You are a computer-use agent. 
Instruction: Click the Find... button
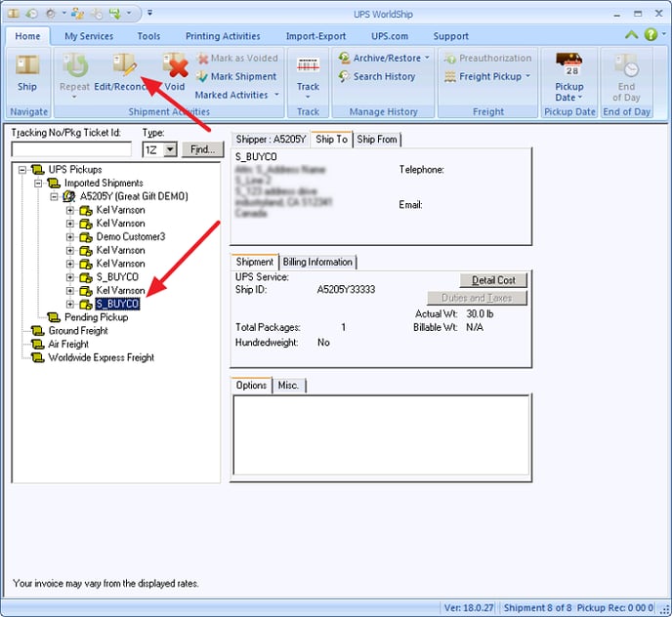click(x=203, y=149)
